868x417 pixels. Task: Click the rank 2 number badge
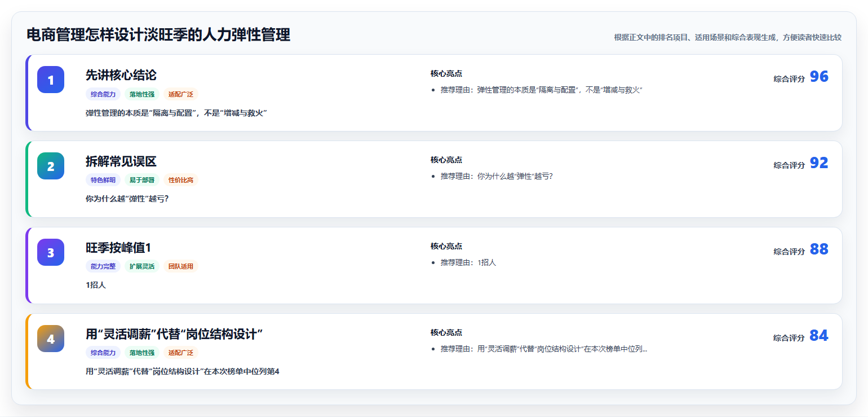[51, 166]
